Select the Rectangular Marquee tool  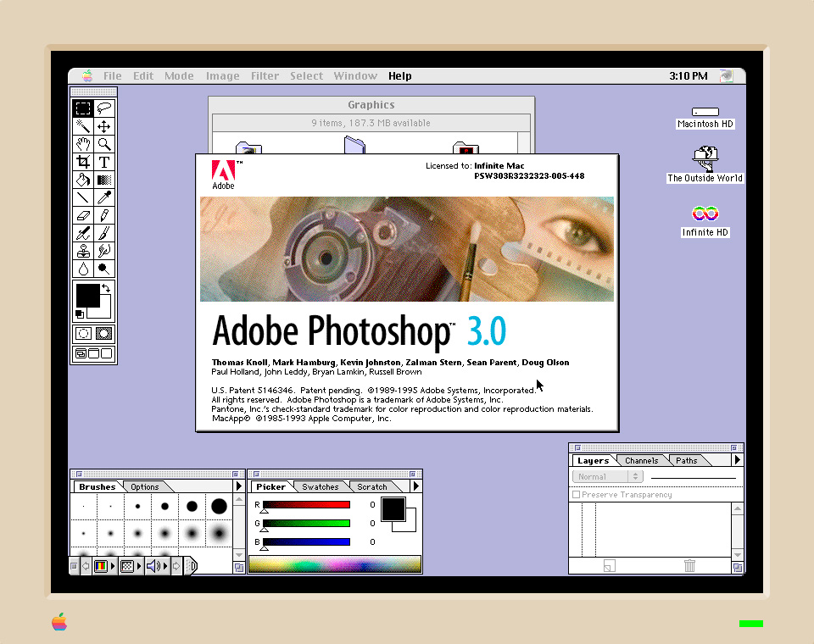(83, 108)
